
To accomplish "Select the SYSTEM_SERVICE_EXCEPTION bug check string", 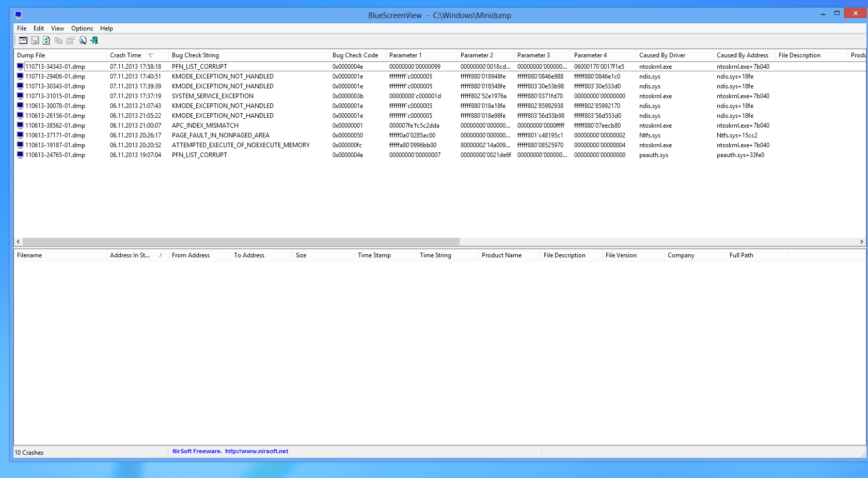I will coord(213,96).
